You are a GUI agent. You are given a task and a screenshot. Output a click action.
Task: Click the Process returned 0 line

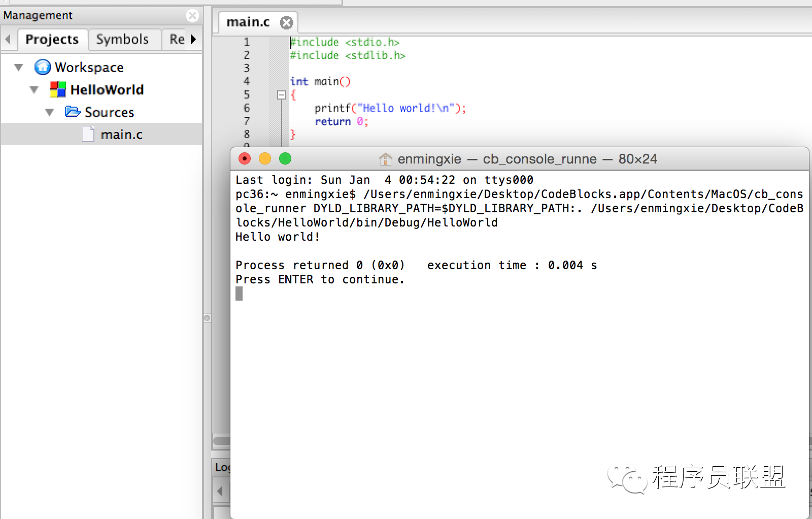pyautogui.click(x=320, y=265)
